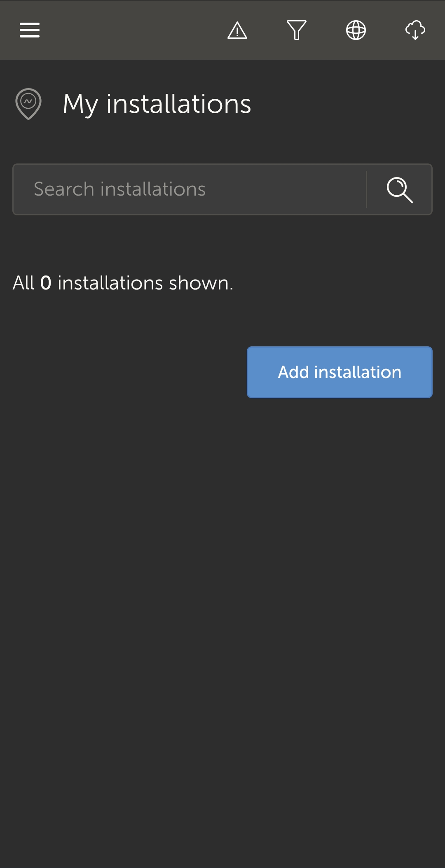
Task: Download data using the cloud arrow icon
Action: coord(415,30)
